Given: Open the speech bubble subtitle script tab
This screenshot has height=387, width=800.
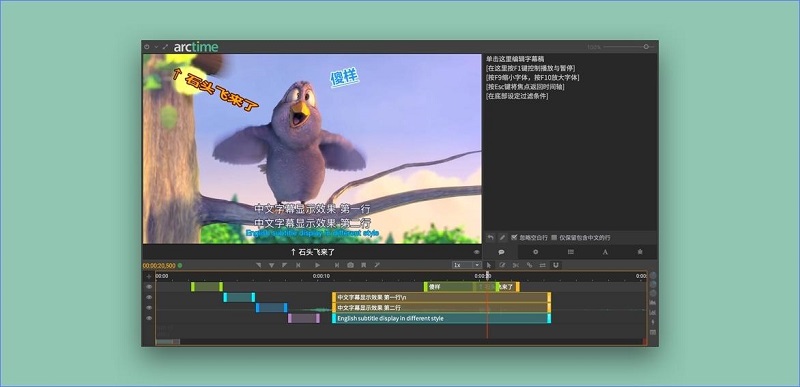Looking at the screenshot, I should (x=501, y=252).
